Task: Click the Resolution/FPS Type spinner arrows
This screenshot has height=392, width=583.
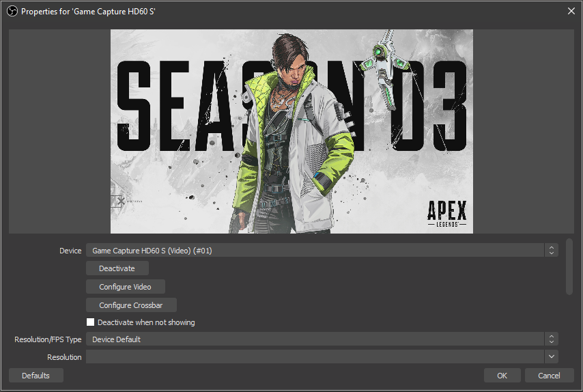Action: pyautogui.click(x=552, y=339)
